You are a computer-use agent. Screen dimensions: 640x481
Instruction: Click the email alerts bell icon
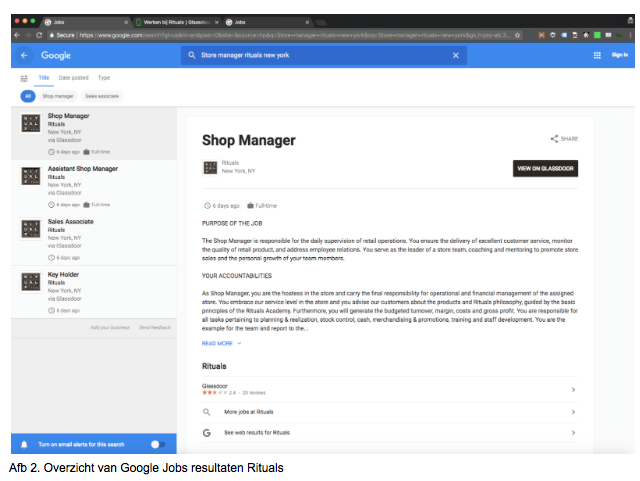[24, 444]
